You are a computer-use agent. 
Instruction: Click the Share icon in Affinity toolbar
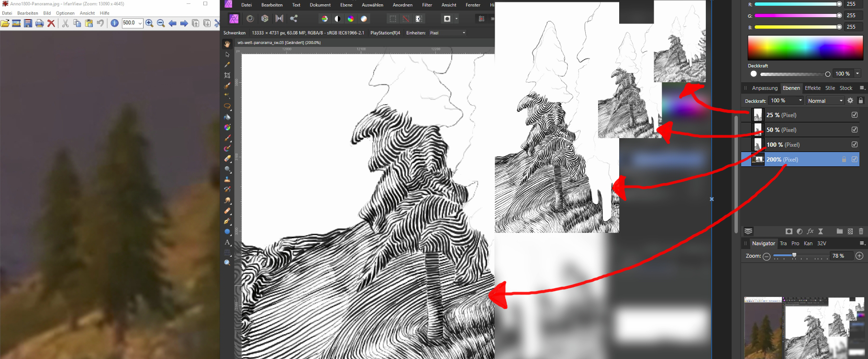[294, 19]
